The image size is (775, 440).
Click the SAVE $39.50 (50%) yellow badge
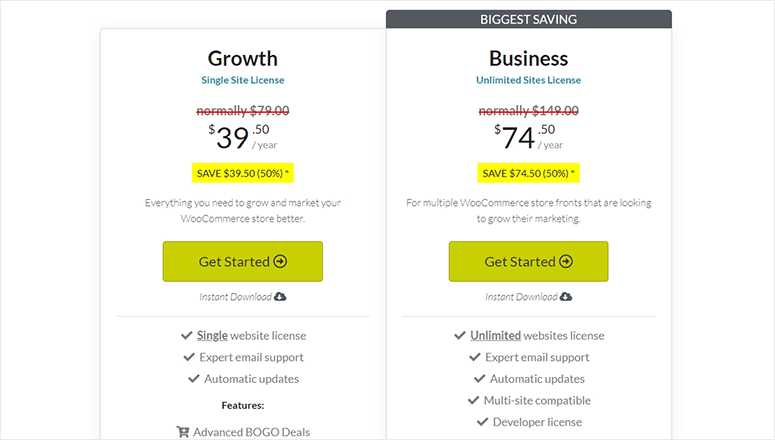coord(243,173)
